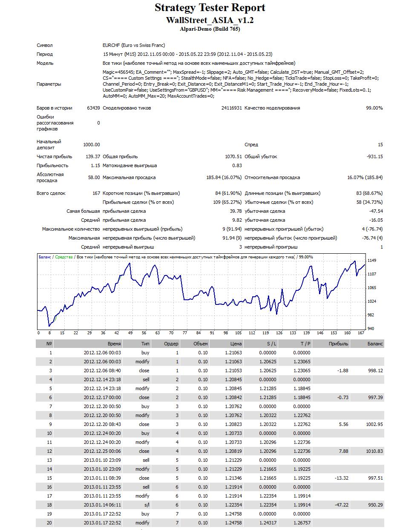Click 'Alpari-Demo (Build 765)' text
Viewport: 420px width, 530px height.
[x=210, y=29]
